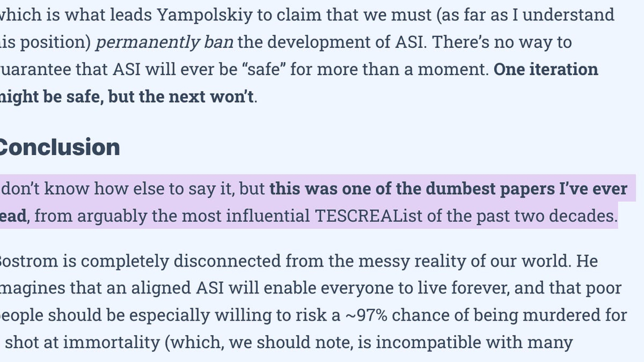Click the partially visible name "Bostrom"
Image resolution: width=644 pixels, height=362 pixels.
(28, 261)
